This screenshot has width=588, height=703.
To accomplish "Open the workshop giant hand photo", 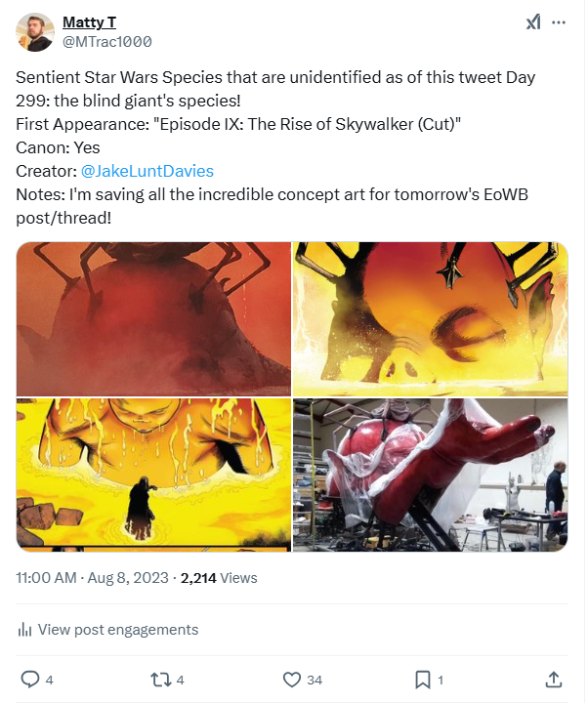I will [430, 475].
